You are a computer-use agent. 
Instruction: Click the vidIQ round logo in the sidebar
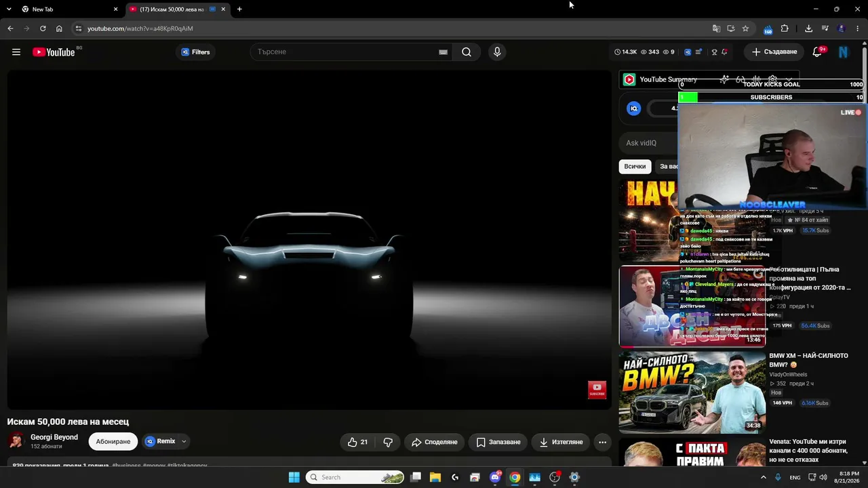coord(634,108)
